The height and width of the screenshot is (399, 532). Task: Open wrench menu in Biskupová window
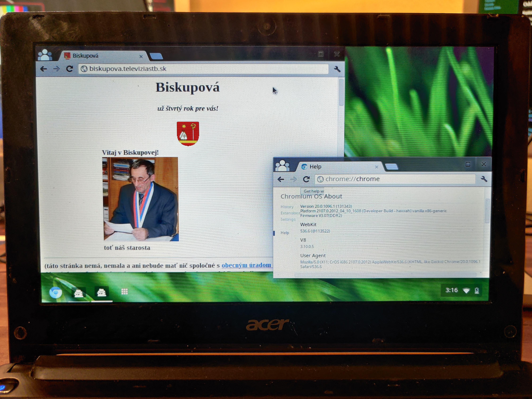(337, 69)
